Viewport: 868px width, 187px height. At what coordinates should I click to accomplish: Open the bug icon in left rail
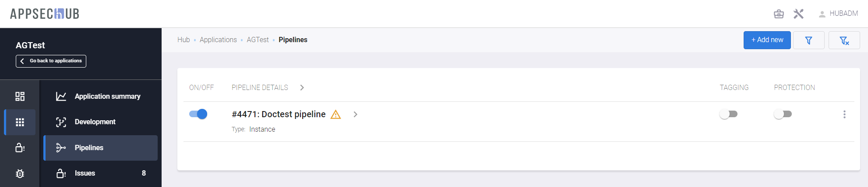tap(20, 173)
